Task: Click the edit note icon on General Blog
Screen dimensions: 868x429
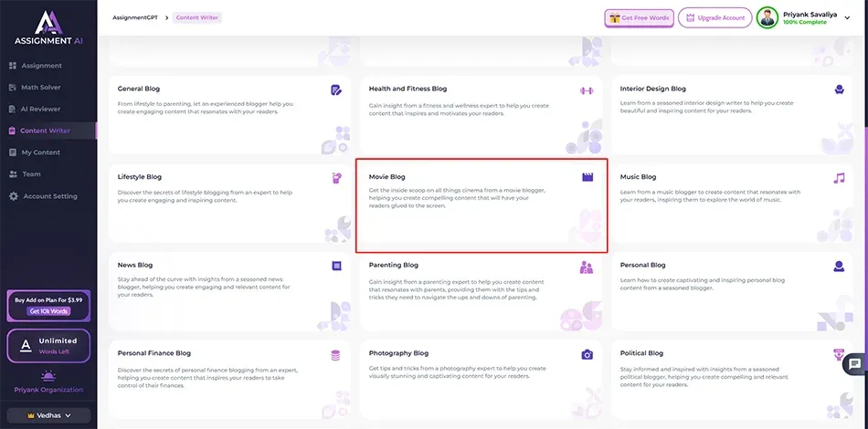Action: pos(336,89)
